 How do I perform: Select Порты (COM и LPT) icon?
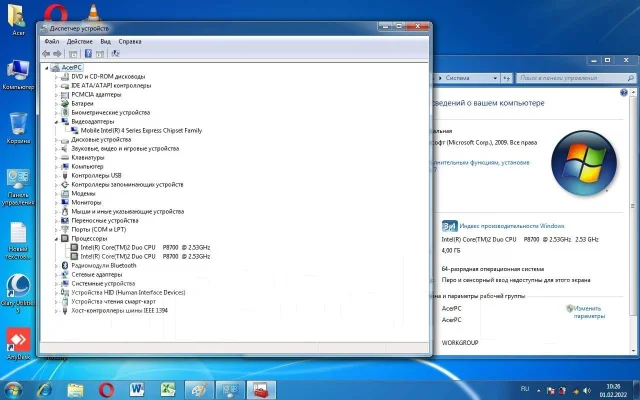pyautogui.click(x=64, y=229)
